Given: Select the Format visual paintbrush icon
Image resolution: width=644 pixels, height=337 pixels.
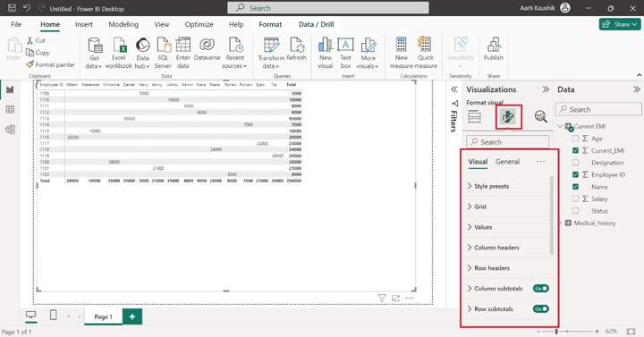Looking at the screenshot, I should pos(508,117).
